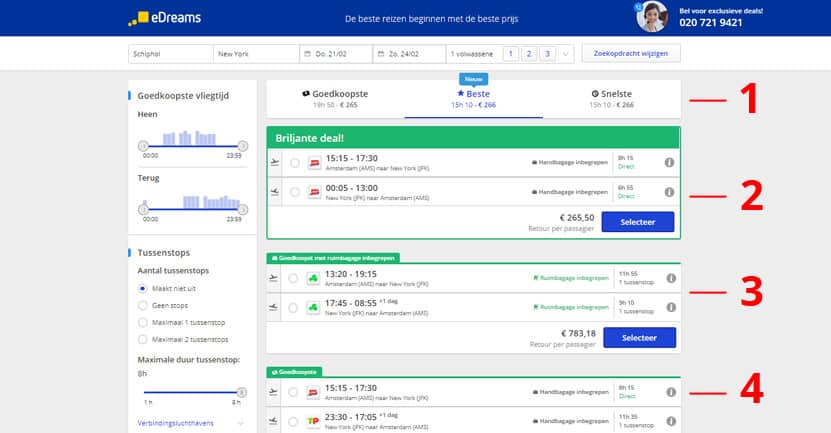Click 'Goedkoopste vliegtijd' filter heading
Image resolution: width=831 pixels, height=433 pixels.
point(183,96)
